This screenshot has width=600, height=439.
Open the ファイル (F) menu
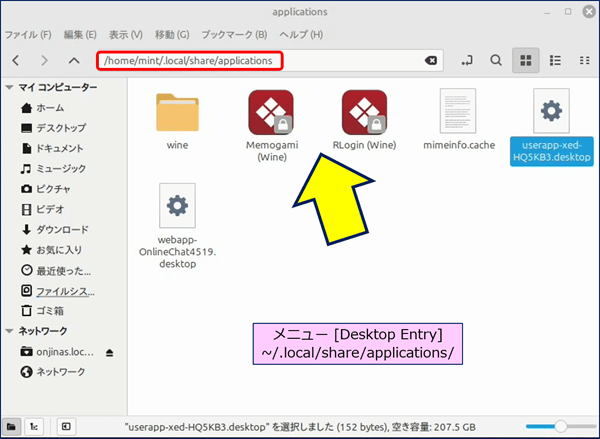pos(28,35)
